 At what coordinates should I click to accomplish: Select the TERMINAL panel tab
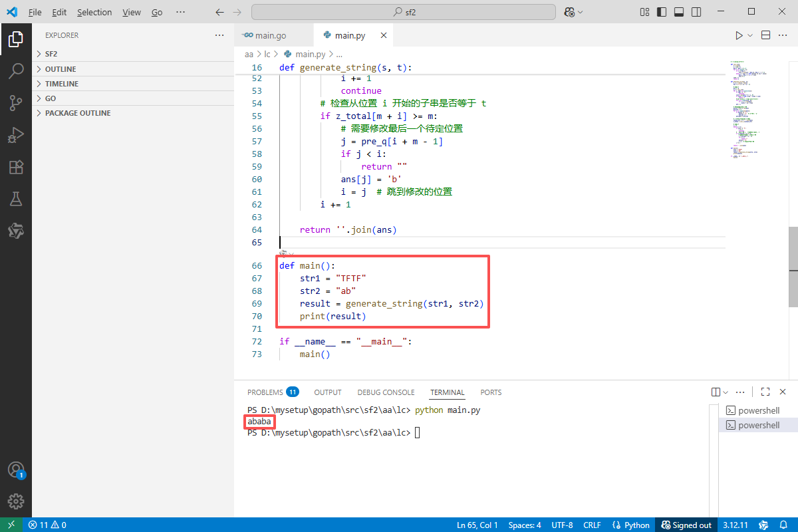(x=447, y=392)
